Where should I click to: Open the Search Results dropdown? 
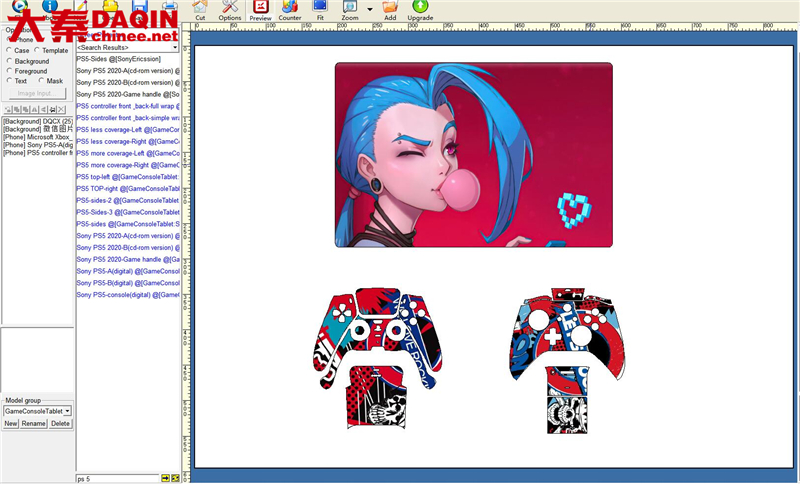pos(174,47)
